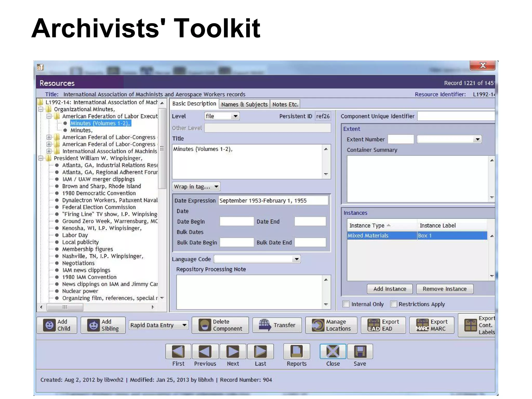Select the 'Minutes (Volumes 1-2),' tree item
The image size is (532, 399).
(100, 123)
